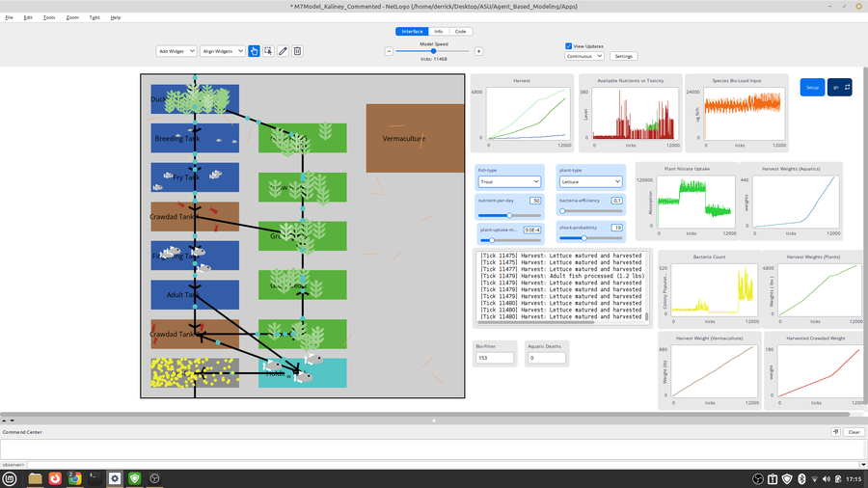Click the Bluetooth tray icon
Viewport: 868px width, 488px height.
801,479
